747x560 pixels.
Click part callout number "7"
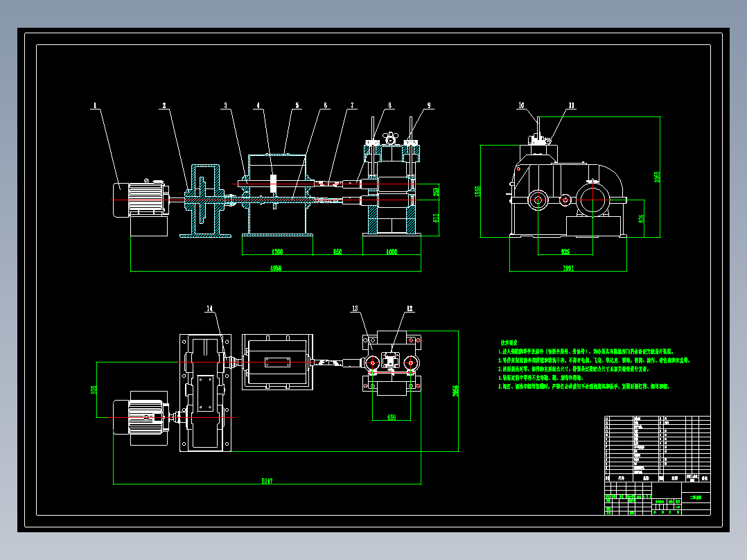353,105
